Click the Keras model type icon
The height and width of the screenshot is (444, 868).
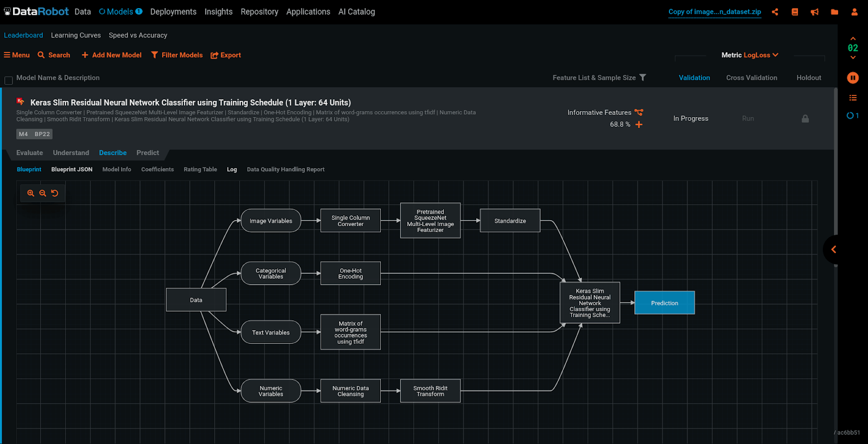pyautogui.click(x=21, y=101)
